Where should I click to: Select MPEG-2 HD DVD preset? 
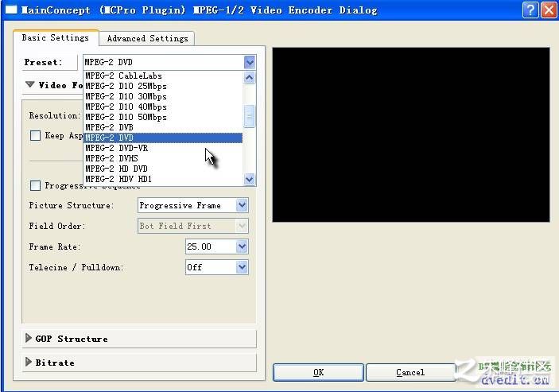click(163, 169)
